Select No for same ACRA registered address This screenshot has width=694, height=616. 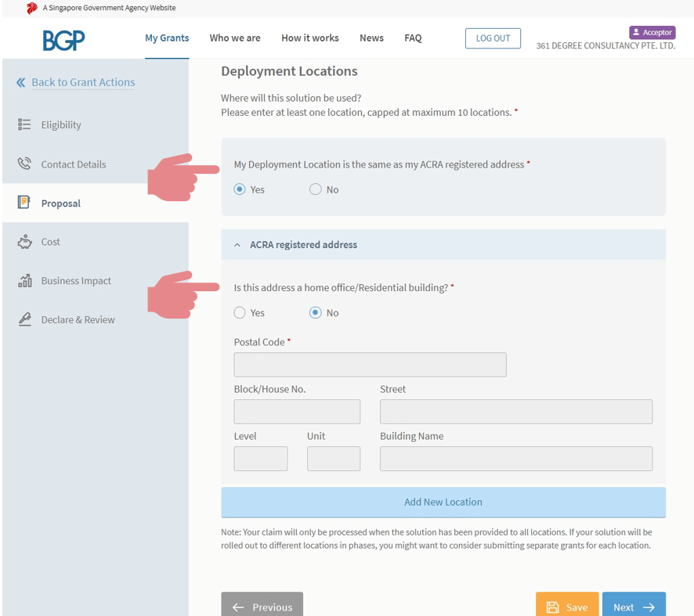pyautogui.click(x=315, y=189)
